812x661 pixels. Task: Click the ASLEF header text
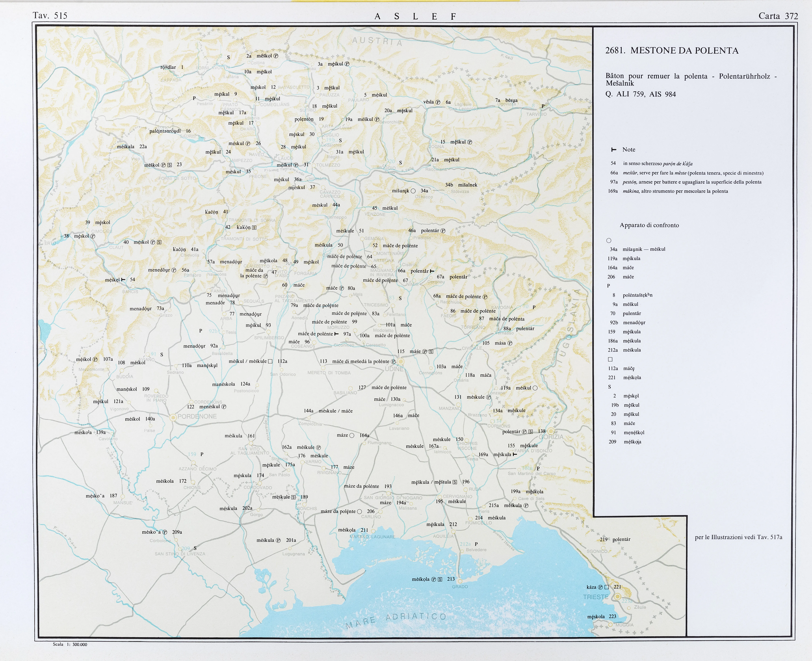(x=415, y=16)
